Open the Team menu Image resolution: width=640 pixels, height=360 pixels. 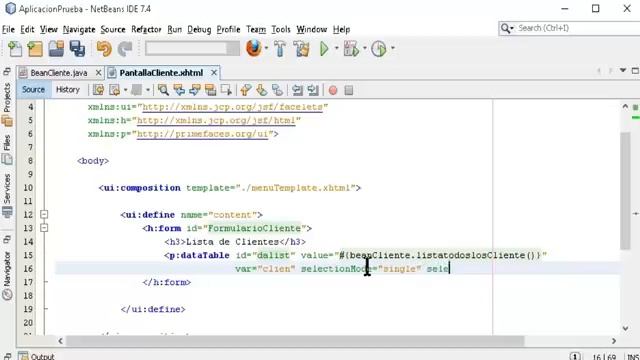click(x=256, y=29)
